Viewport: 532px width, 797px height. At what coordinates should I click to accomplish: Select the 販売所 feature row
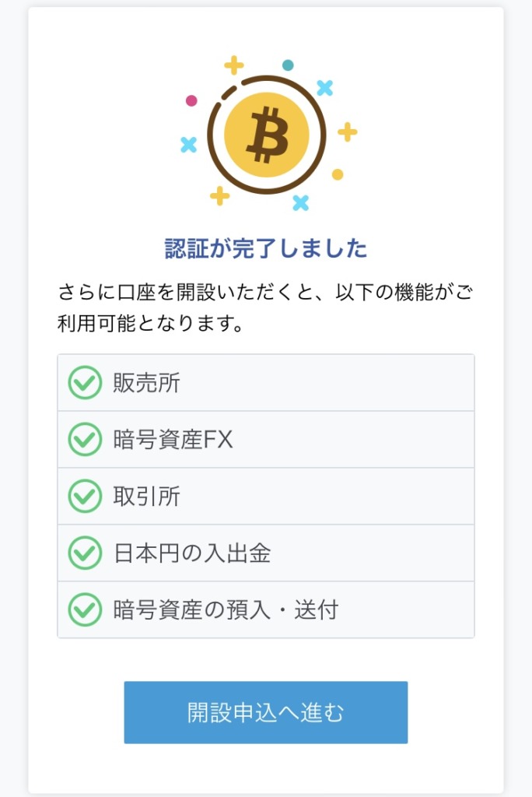click(x=266, y=383)
